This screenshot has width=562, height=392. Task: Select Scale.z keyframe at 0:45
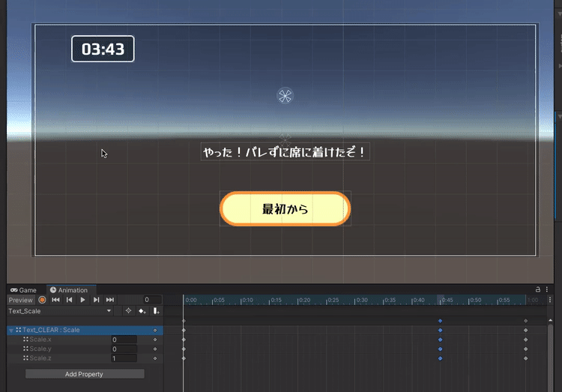(440, 358)
